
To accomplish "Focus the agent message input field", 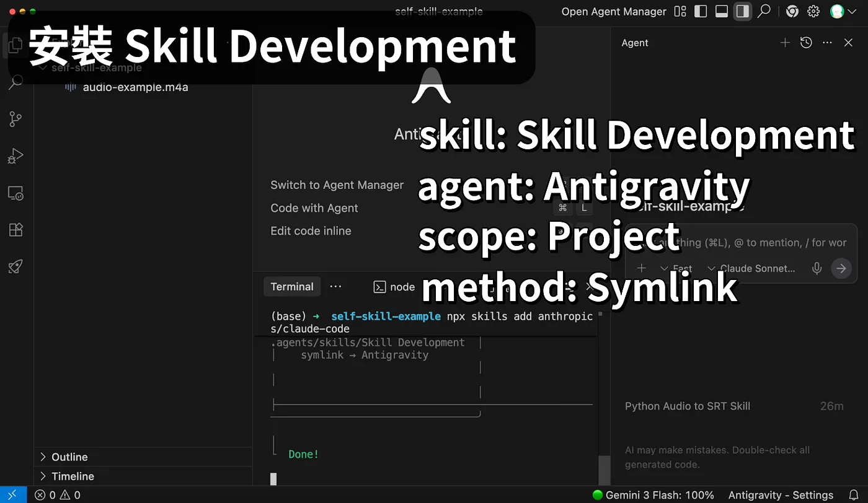I will pyautogui.click(x=740, y=243).
